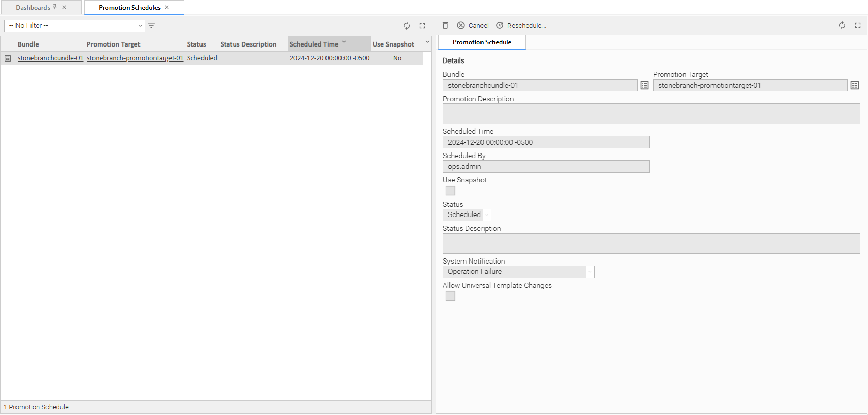Maximize the Promotion Schedules list panel
This screenshot has width=868, height=415.
point(422,26)
